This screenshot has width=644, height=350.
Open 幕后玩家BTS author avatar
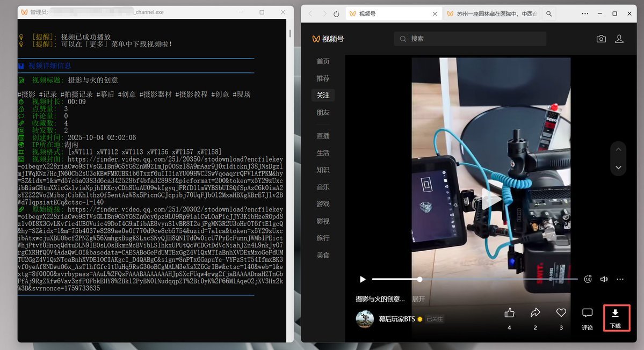(365, 319)
